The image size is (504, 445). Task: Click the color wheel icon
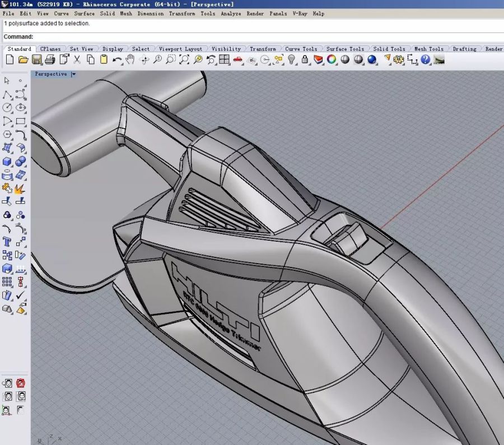click(332, 60)
